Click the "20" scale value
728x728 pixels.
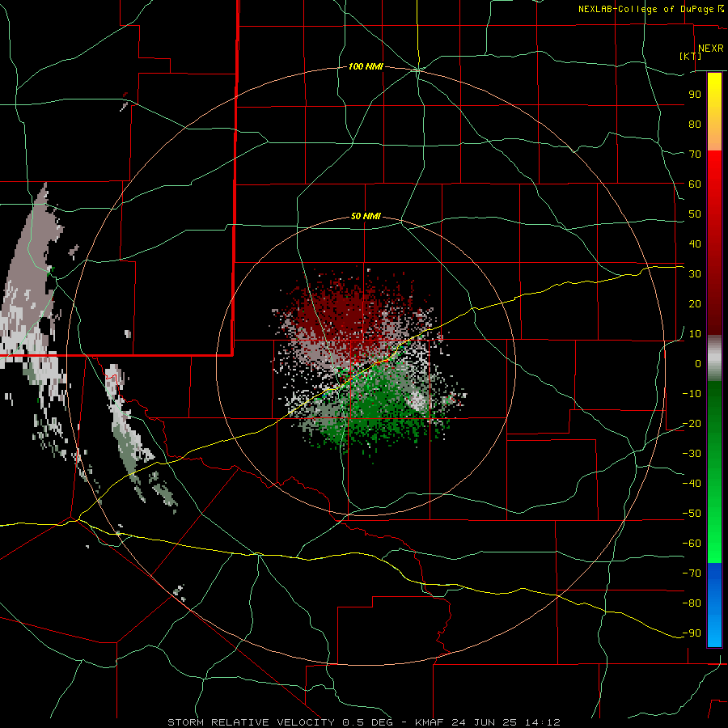(695, 303)
